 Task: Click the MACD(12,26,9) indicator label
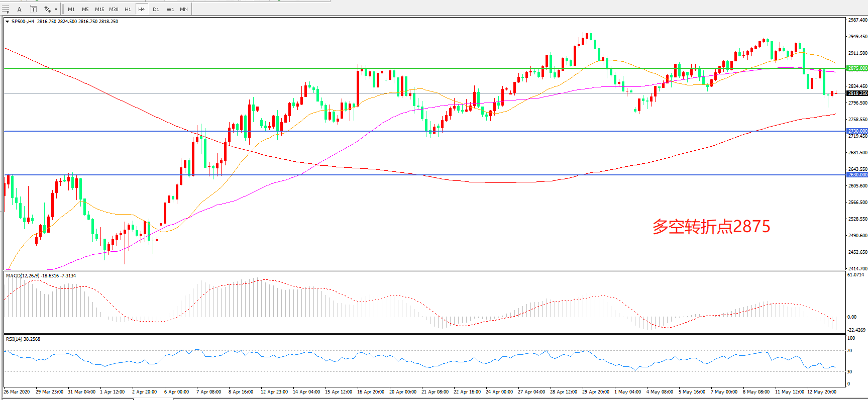click(x=41, y=275)
